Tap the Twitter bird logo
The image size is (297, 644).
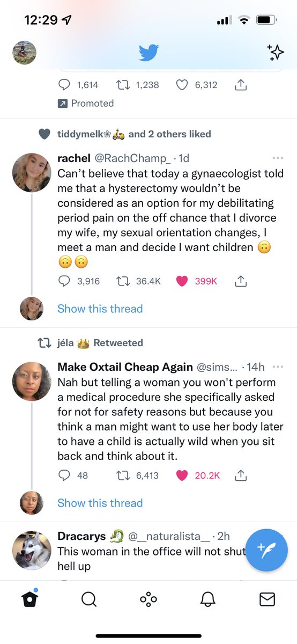coord(148,53)
